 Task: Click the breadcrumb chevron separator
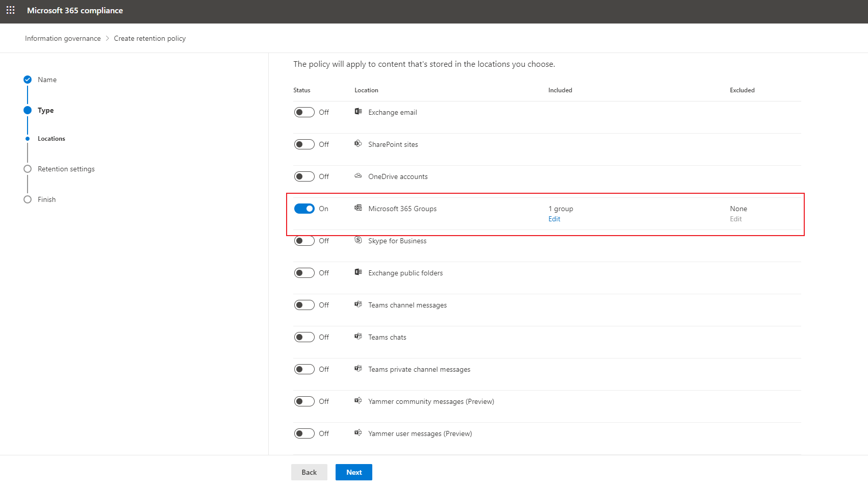click(108, 38)
